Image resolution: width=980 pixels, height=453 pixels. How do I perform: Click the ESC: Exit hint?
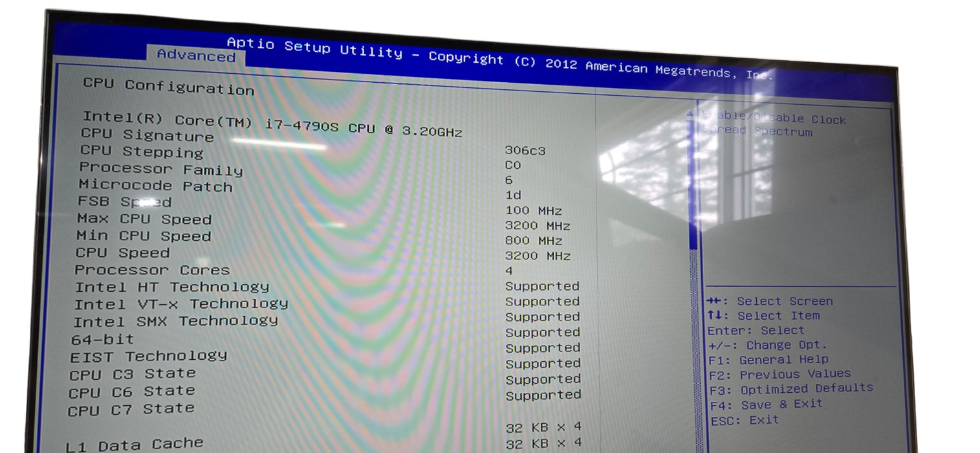[745, 420]
